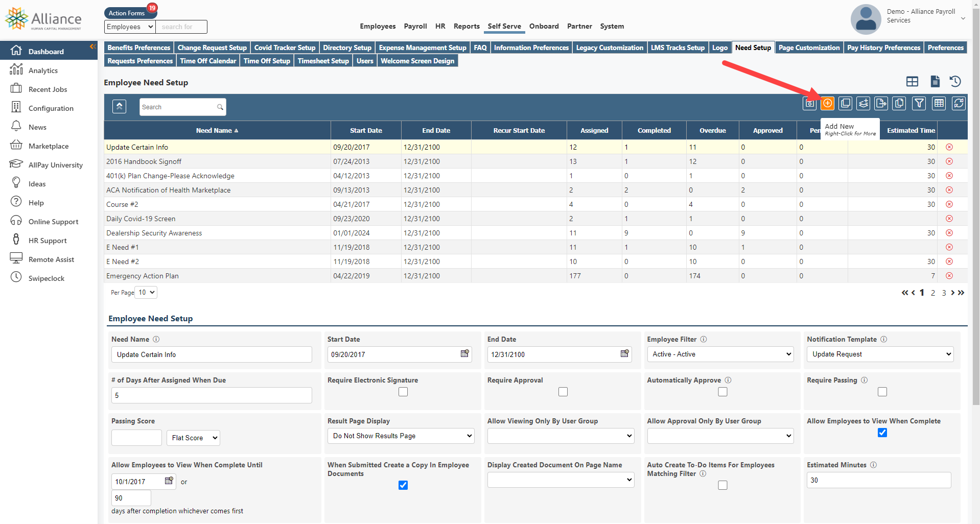Open Display Created Document On Page Name dropdown
Screen dimensions: 980x524
coord(561,480)
